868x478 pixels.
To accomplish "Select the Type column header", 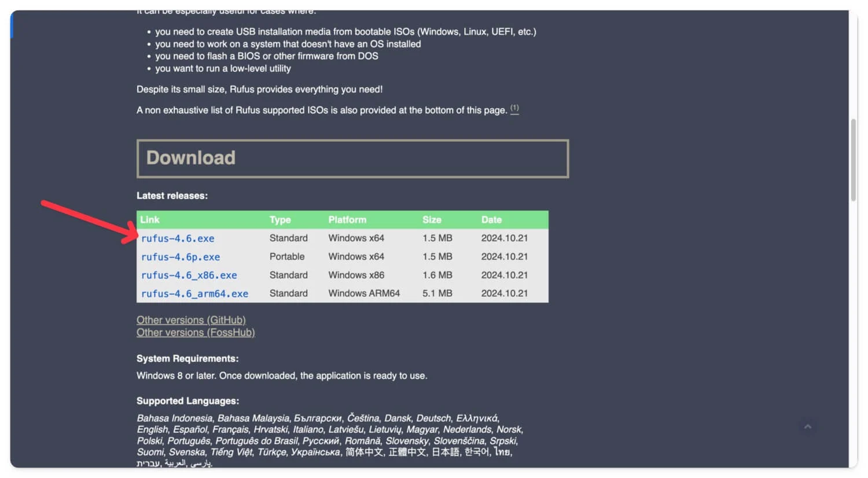I will coord(280,220).
